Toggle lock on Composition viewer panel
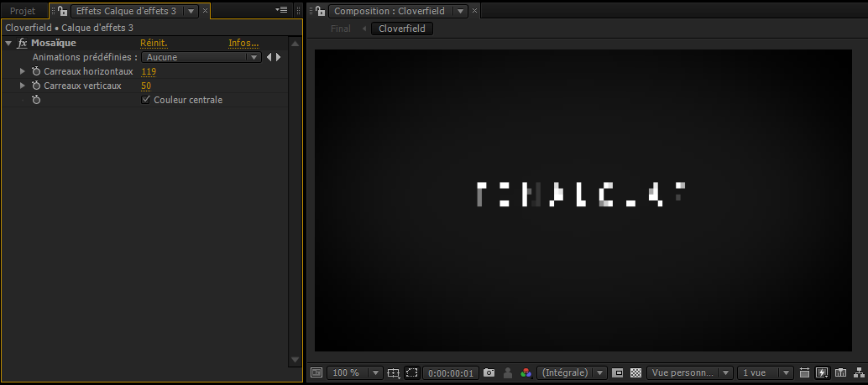The height and width of the screenshot is (385, 868). tap(319, 11)
